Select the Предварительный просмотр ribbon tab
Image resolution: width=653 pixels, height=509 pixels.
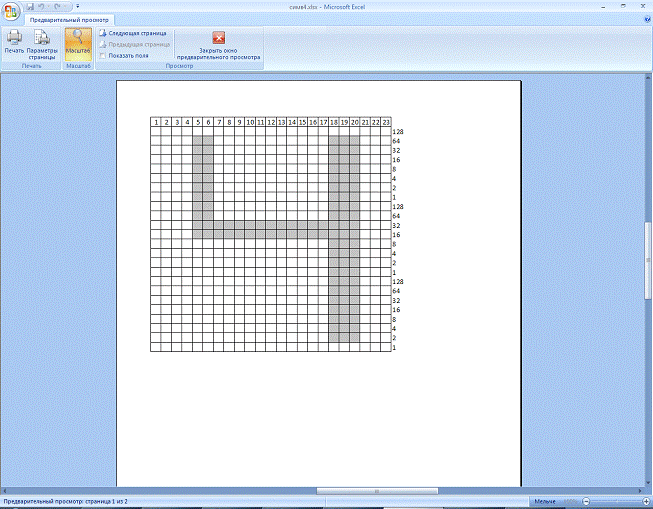pyautogui.click(x=69, y=19)
